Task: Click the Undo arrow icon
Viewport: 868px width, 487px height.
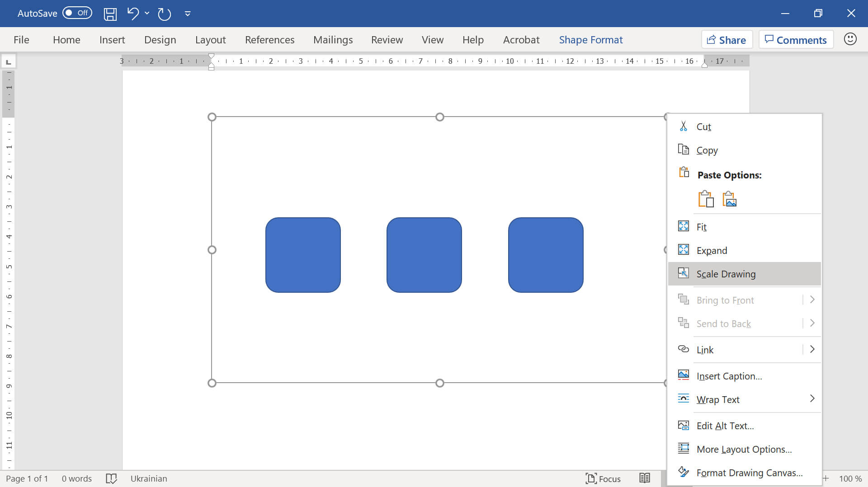Action: pyautogui.click(x=132, y=14)
